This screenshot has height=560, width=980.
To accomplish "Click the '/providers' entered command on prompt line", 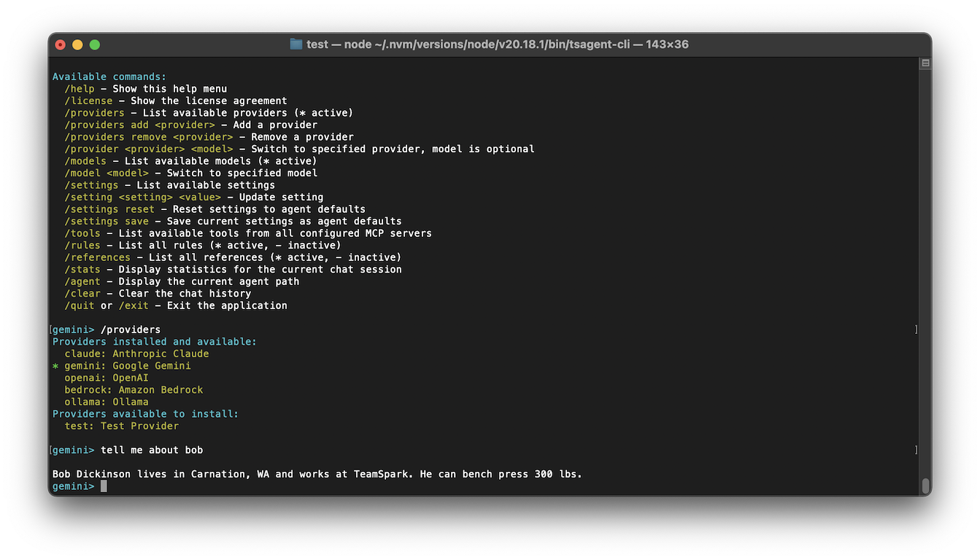I will pos(131,330).
